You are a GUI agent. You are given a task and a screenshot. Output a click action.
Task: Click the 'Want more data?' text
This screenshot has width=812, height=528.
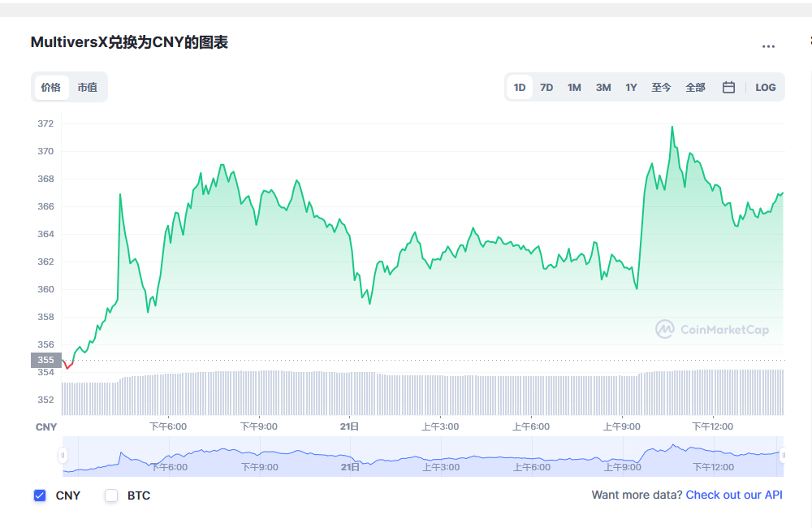point(637,495)
